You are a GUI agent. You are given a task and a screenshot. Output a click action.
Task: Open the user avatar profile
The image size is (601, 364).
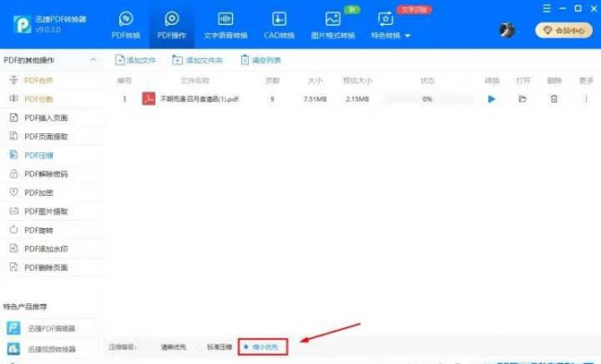click(x=507, y=30)
